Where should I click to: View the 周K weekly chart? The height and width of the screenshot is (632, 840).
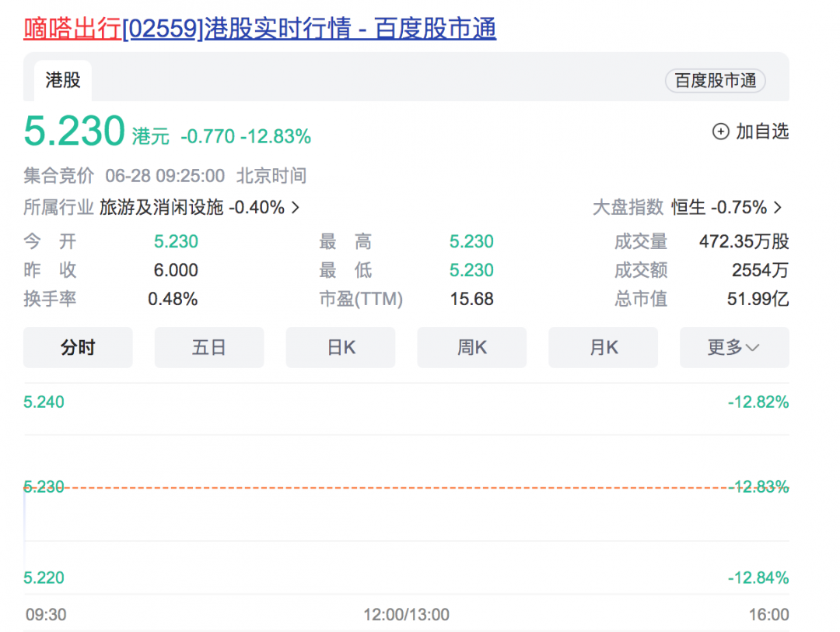471,348
